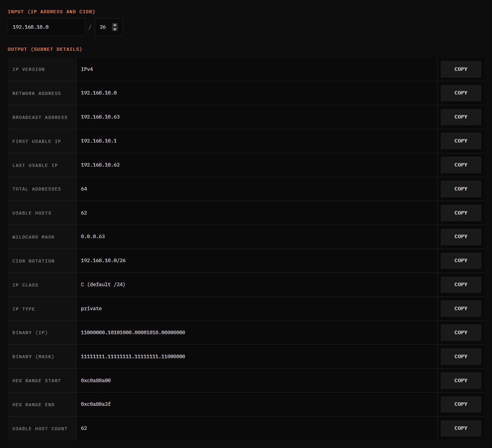Viewport: 492px width, 448px height.
Task: Copy the Binary (IP) value
Action: point(461,333)
